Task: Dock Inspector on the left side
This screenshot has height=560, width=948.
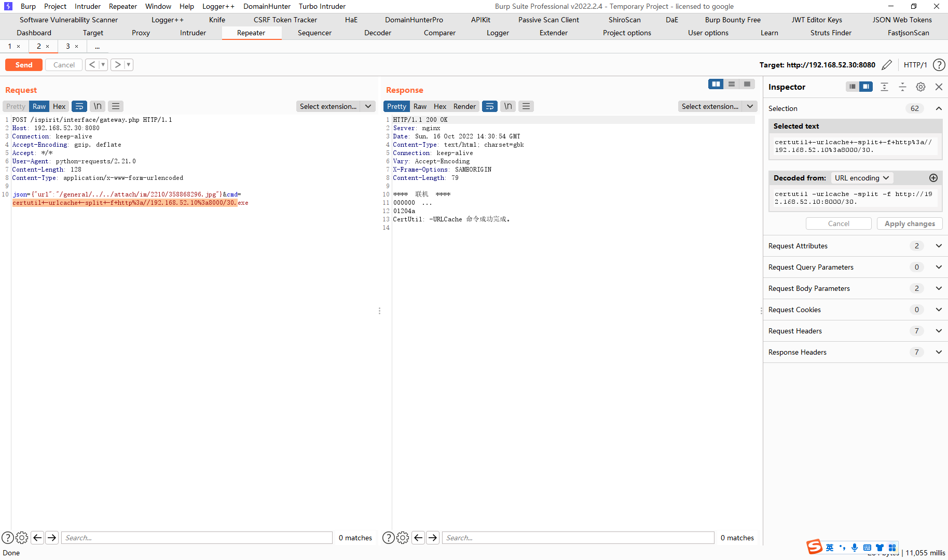Action: [x=852, y=87]
